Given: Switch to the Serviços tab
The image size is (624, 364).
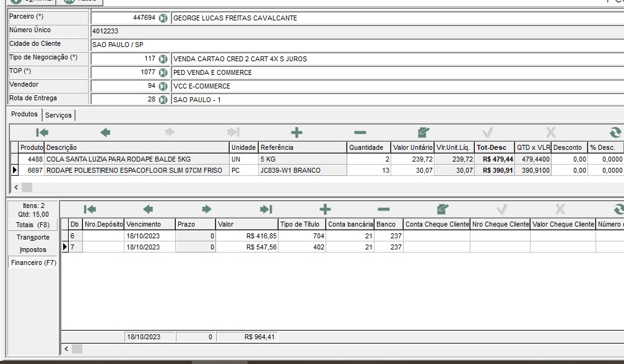Looking at the screenshot, I should click(59, 115).
